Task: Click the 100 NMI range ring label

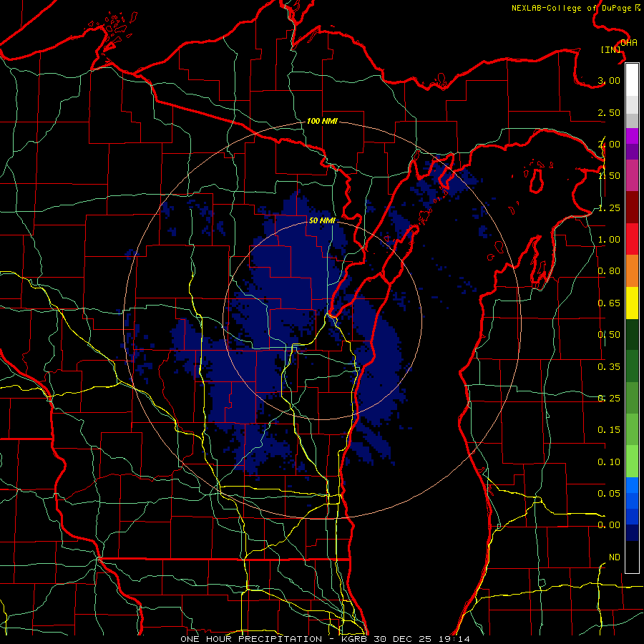Action: point(322,121)
